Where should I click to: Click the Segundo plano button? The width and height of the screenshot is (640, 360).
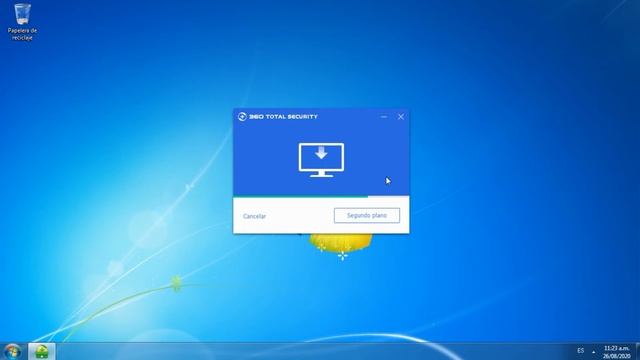point(367,216)
